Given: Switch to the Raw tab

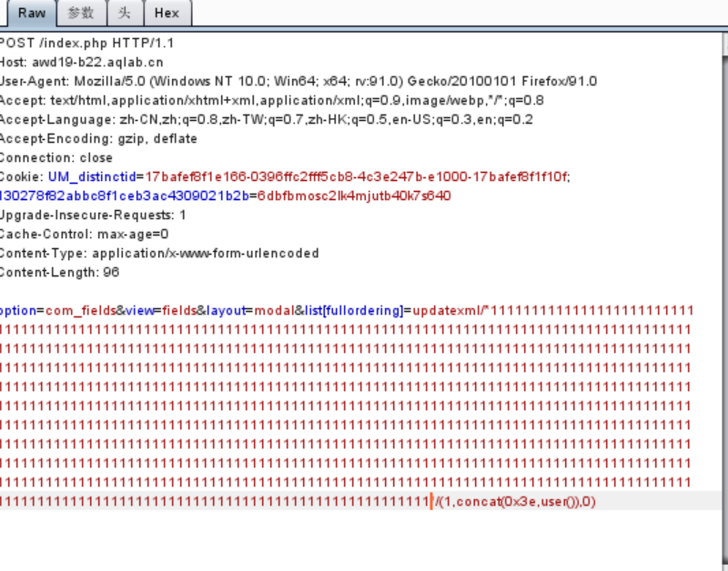Looking at the screenshot, I should click(32, 13).
